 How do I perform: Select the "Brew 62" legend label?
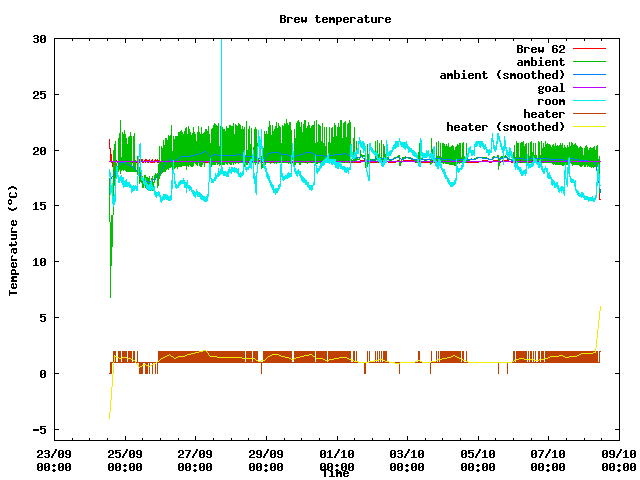[x=540, y=49]
